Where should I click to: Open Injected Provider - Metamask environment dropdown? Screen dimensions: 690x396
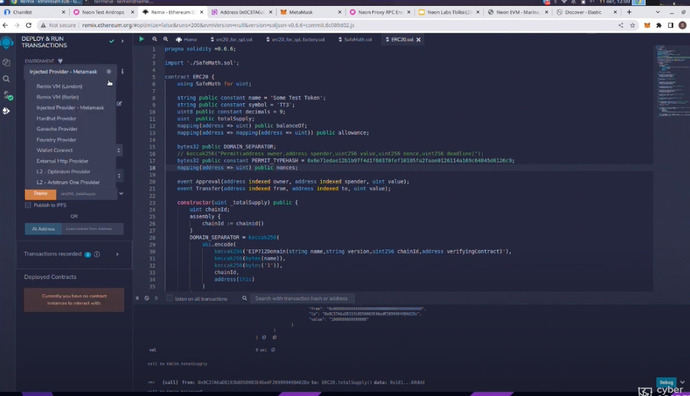coord(70,72)
